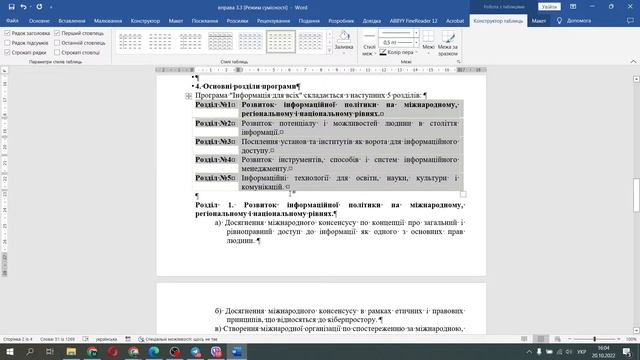
Task: Open the Заливка dropdown arrow
Action: click(x=344, y=53)
